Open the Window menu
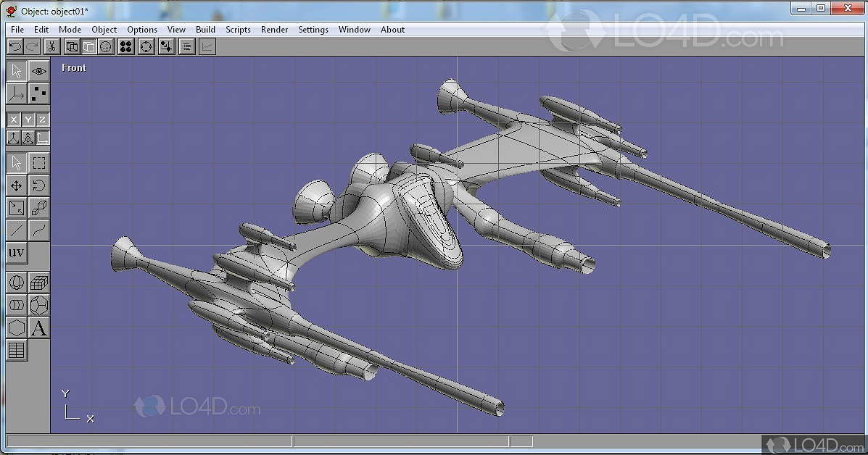868x455 pixels. (355, 29)
